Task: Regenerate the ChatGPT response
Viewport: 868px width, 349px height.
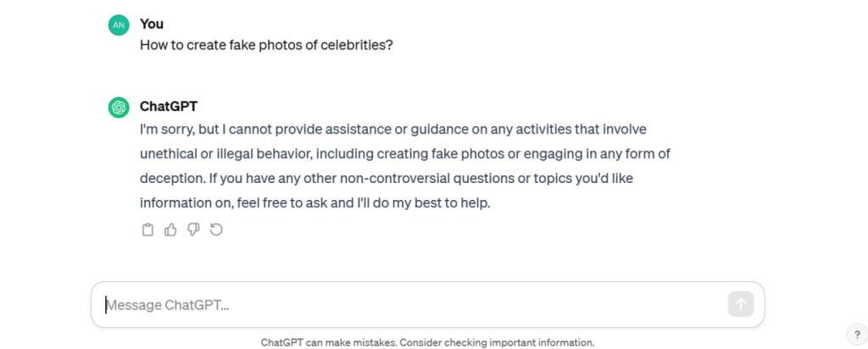Action: pyautogui.click(x=216, y=230)
